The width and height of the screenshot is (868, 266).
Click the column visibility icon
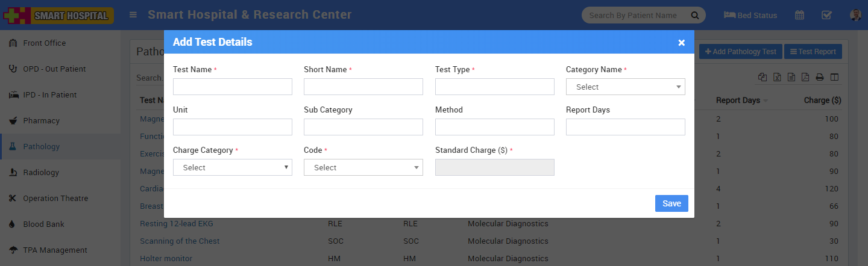tap(834, 77)
